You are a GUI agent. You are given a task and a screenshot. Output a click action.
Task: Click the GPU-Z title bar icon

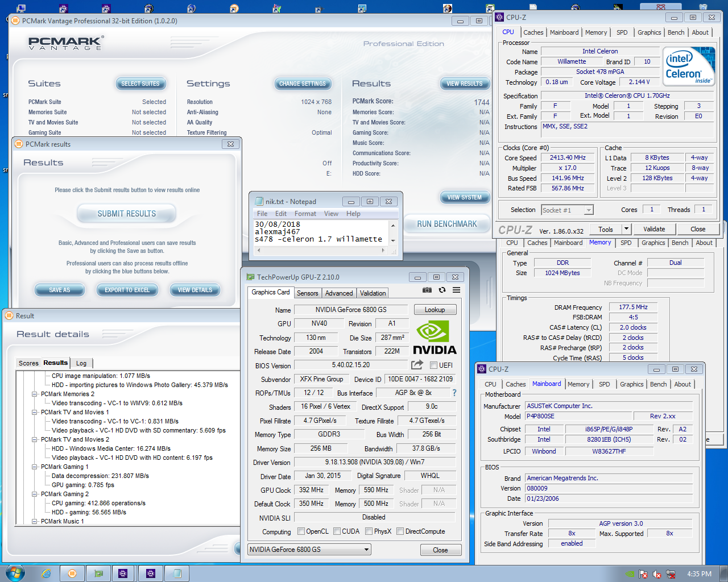pos(250,277)
